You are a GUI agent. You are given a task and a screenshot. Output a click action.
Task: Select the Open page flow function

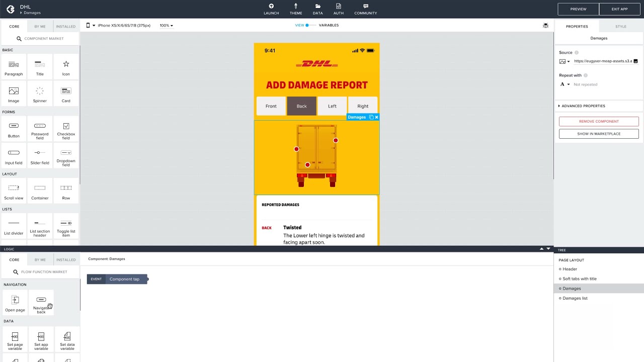click(15, 303)
